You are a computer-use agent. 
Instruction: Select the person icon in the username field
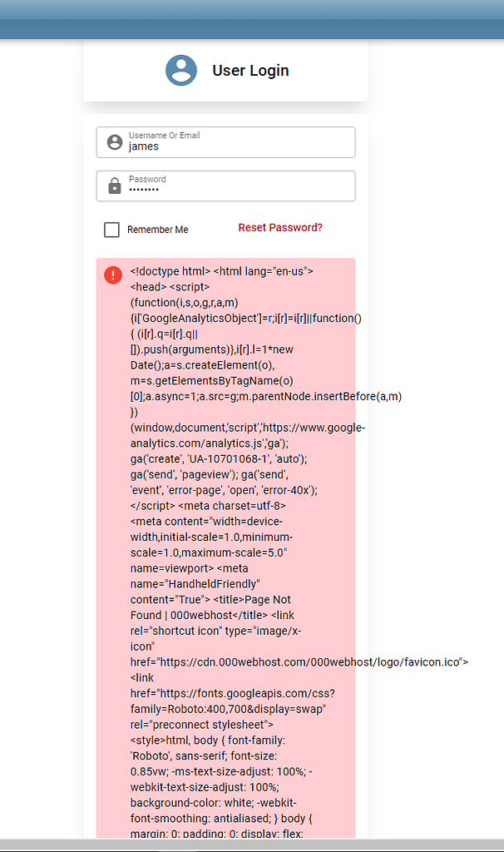[113, 141]
